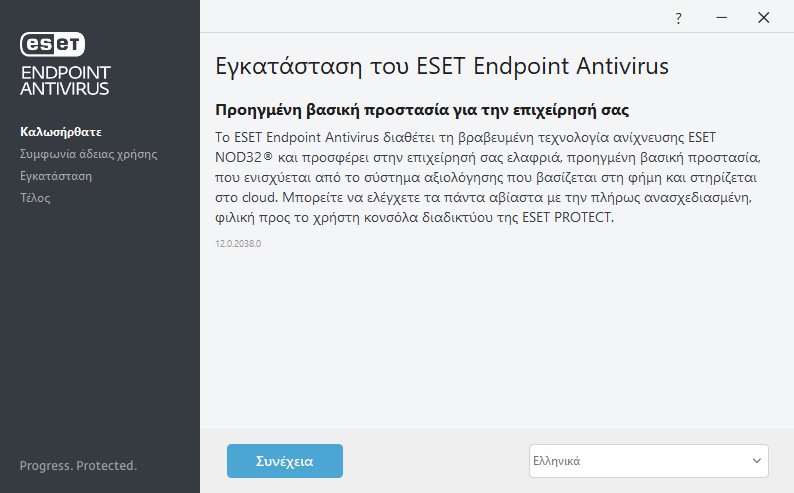
Task: Close the ESET installer window
Action: (764, 18)
